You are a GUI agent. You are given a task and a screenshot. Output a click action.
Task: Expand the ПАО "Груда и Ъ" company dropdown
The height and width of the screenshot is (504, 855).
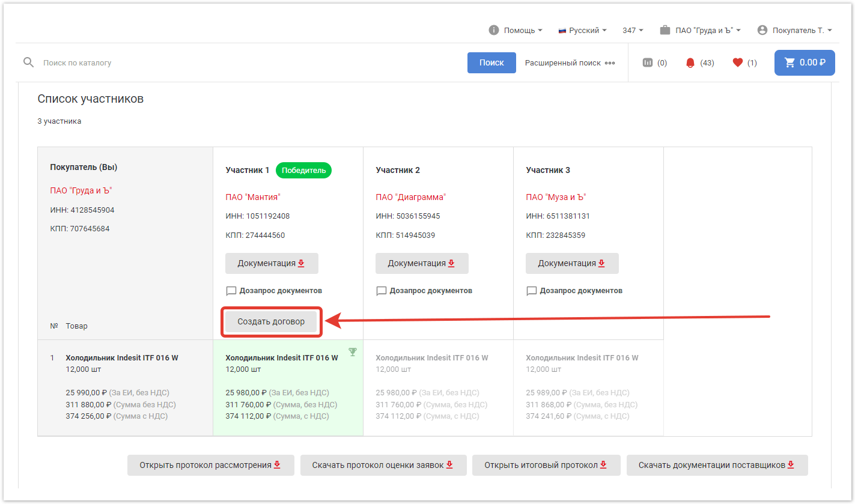[x=701, y=30]
